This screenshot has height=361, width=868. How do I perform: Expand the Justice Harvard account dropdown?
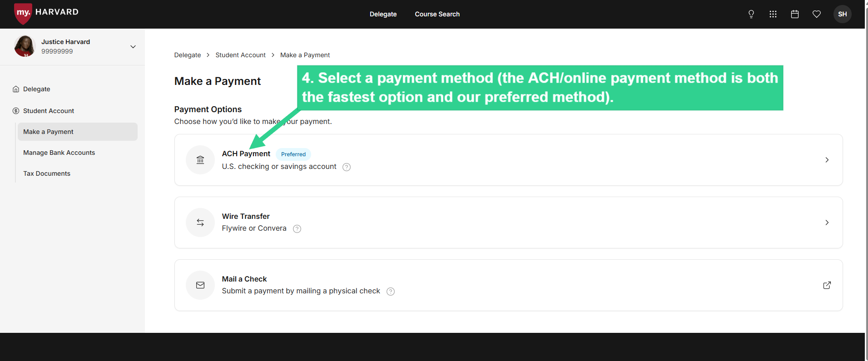pyautogui.click(x=133, y=47)
